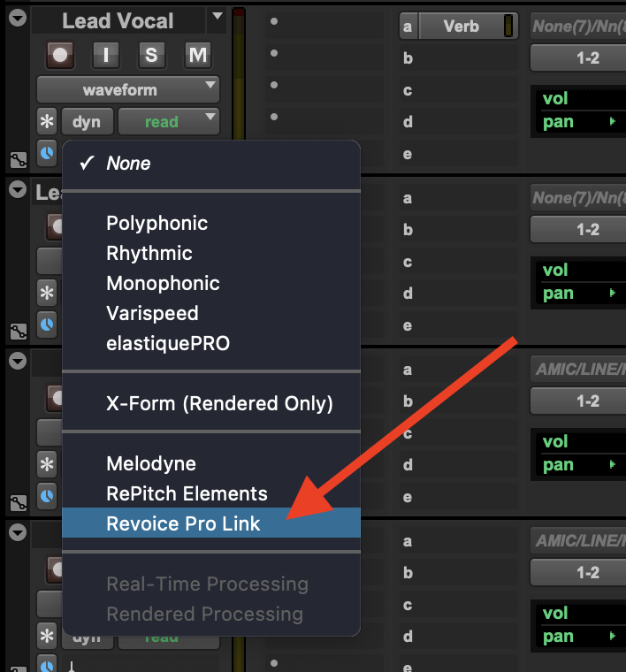The image size is (626, 672).
Task: Click the Lead Vocal track freeze snowflake icon
Action: (x=46, y=122)
